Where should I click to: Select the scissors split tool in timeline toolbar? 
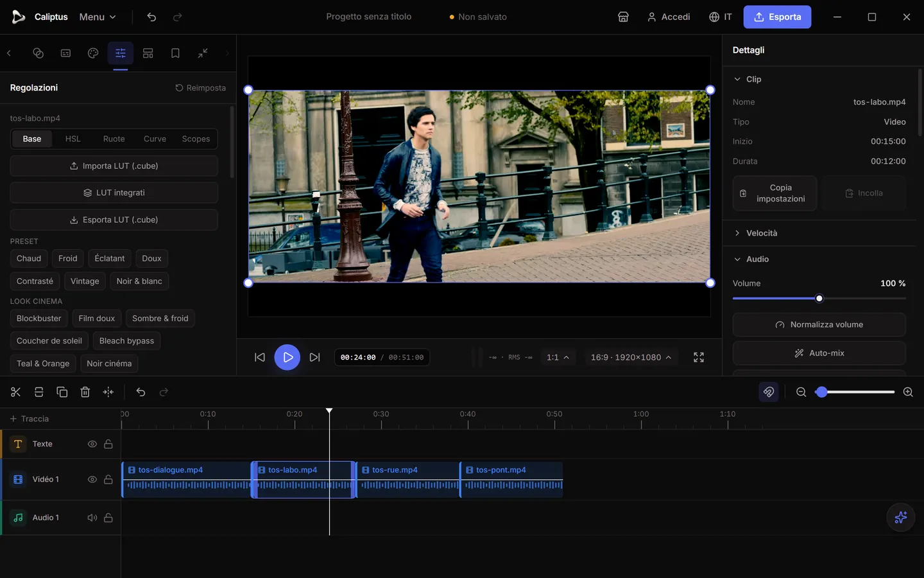[16, 392]
